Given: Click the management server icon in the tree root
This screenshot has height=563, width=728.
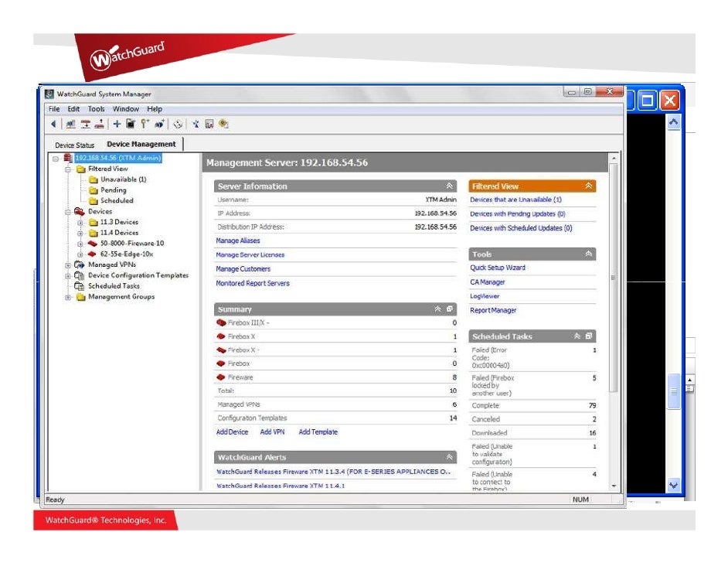Looking at the screenshot, I should coord(68,158).
